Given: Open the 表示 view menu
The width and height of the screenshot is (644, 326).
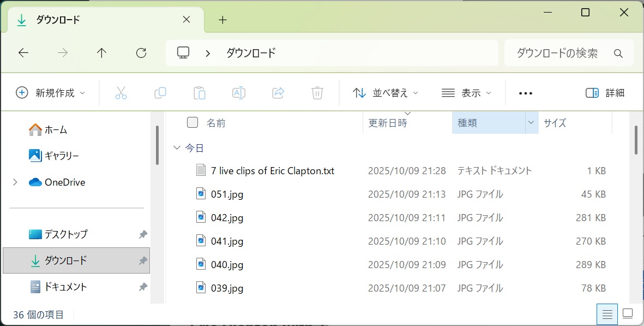Looking at the screenshot, I should tap(466, 93).
